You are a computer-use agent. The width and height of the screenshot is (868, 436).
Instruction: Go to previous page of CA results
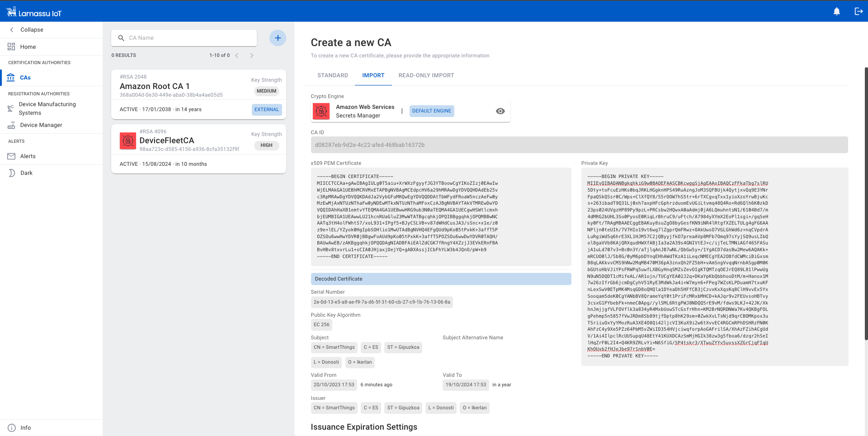point(236,56)
